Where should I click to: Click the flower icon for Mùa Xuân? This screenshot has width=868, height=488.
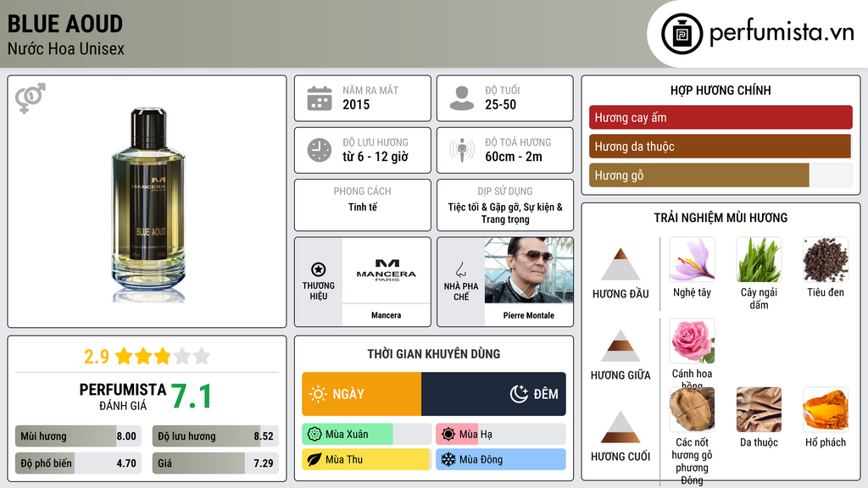coord(314,435)
